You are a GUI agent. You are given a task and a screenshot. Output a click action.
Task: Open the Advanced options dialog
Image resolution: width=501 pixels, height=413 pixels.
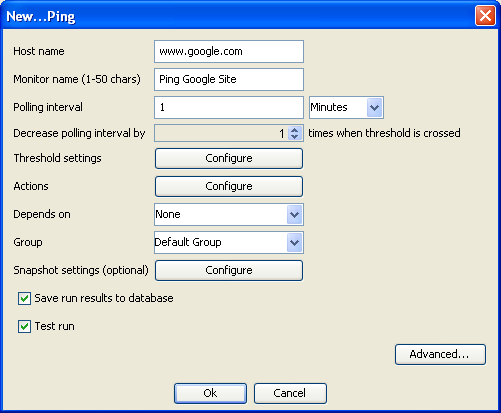[x=440, y=354]
